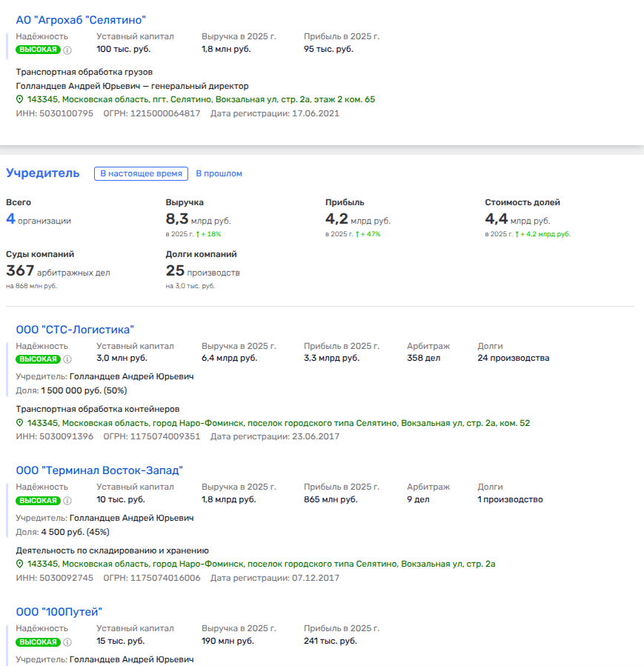Open the ООО "СТС-Логистика" company link
This screenshot has height=666, width=644.
[x=75, y=330]
